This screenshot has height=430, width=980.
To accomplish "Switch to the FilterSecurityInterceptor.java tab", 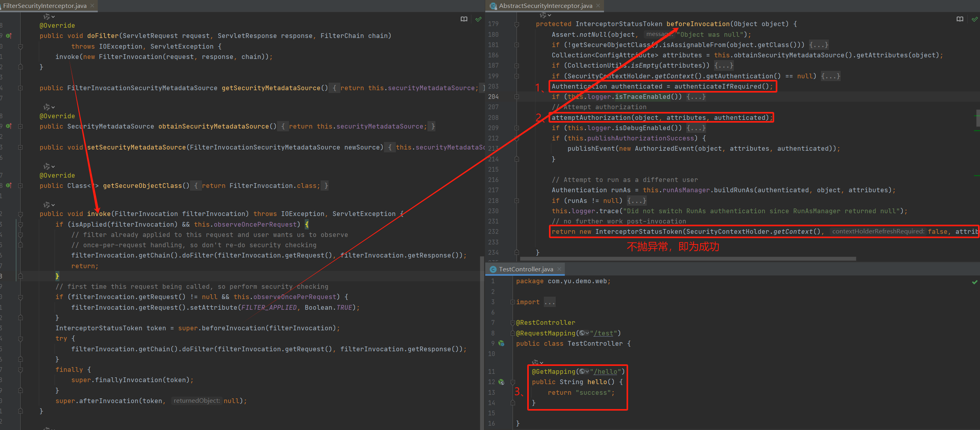I will [x=45, y=6].
